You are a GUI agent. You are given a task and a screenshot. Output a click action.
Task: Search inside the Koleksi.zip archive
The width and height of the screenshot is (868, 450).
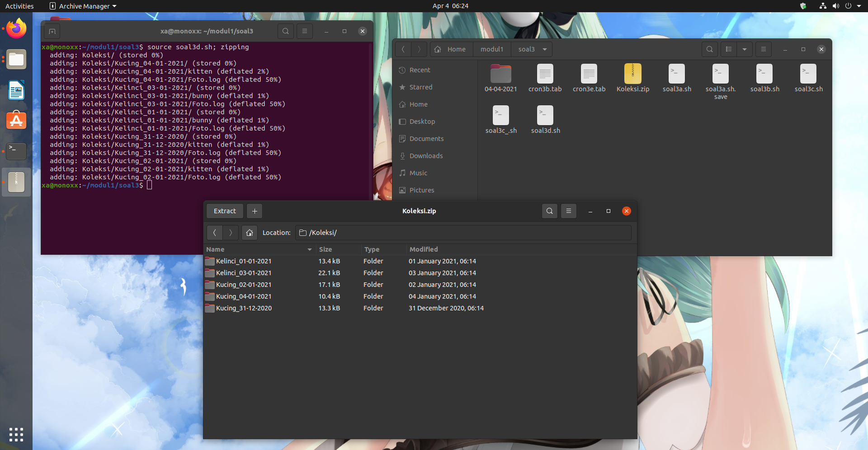(x=550, y=211)
